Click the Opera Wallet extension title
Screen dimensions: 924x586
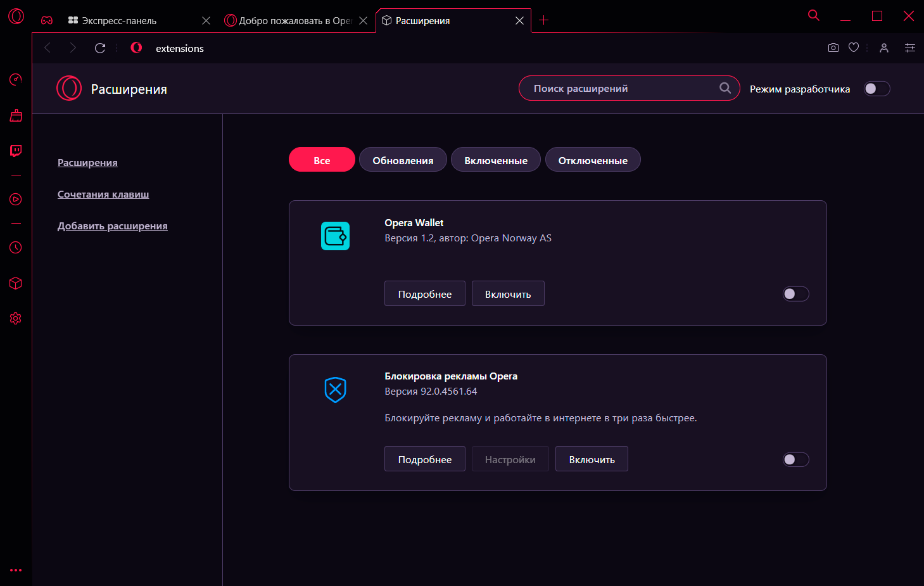tap(414, 223)
